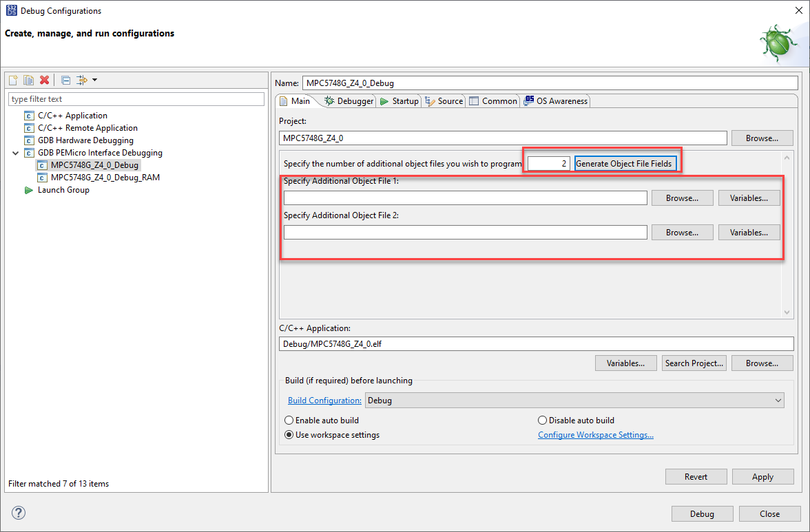Click the Apply button
Screen dimensions: 810x532
point(762,477)
